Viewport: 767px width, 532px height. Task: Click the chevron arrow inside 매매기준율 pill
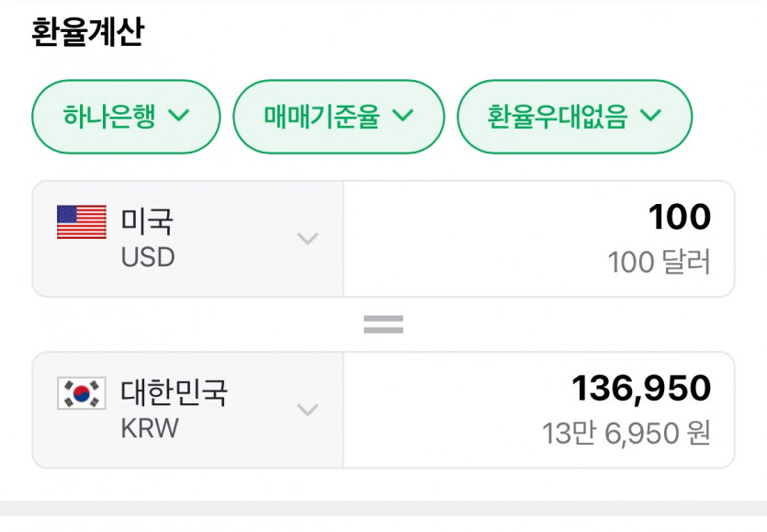click(x=402, y=116)
